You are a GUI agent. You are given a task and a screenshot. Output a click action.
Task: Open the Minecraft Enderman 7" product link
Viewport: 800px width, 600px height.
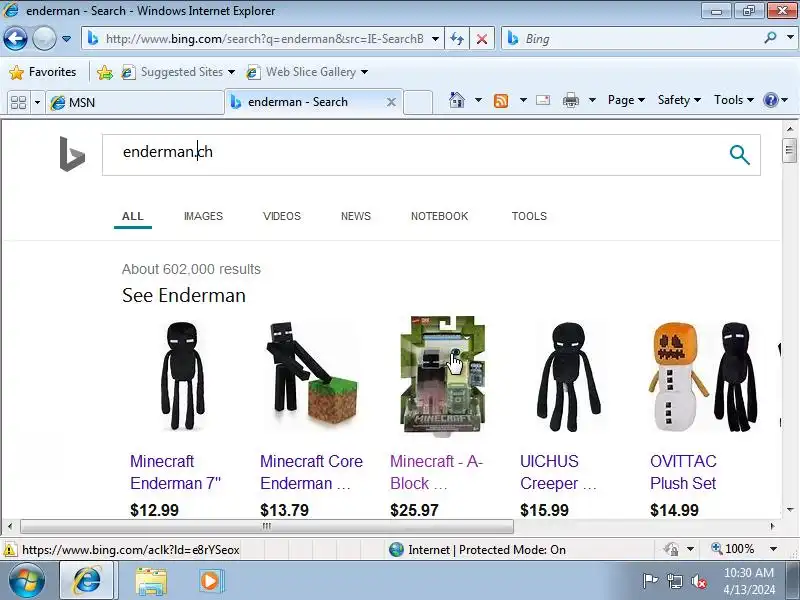pyautogui.click(x=176, y=472)
